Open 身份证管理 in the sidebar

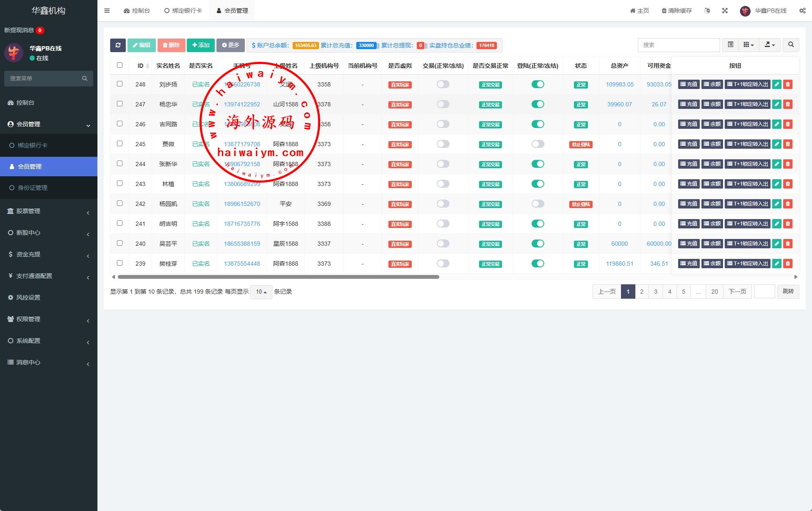click(33, 188)
